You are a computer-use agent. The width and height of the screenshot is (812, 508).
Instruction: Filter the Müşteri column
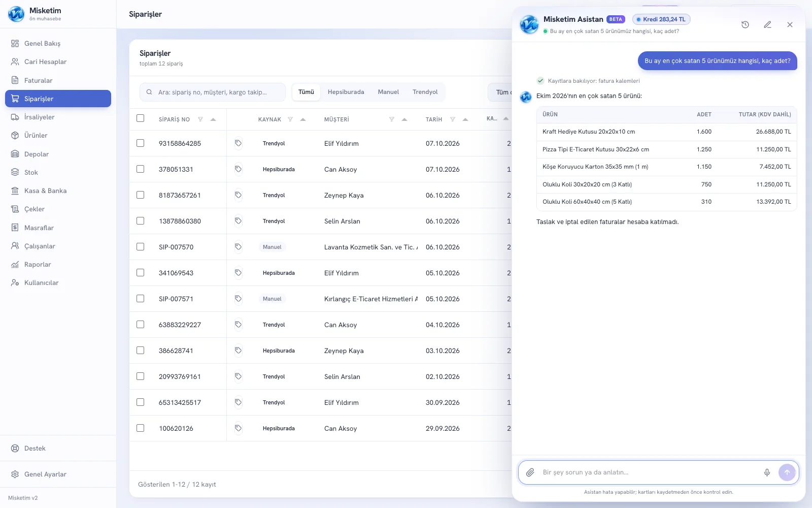[x=392, y=119]
